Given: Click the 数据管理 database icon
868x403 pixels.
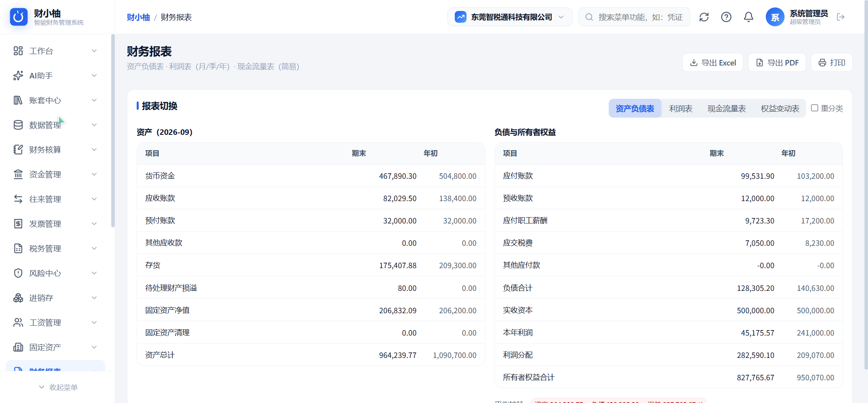Looking at the screenshot, I should coord(18,125).
